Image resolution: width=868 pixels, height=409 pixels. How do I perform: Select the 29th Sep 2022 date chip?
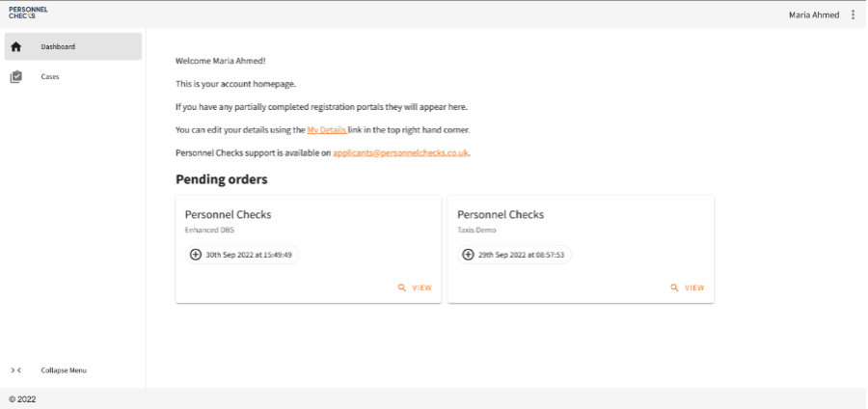(x=522, y=255)
